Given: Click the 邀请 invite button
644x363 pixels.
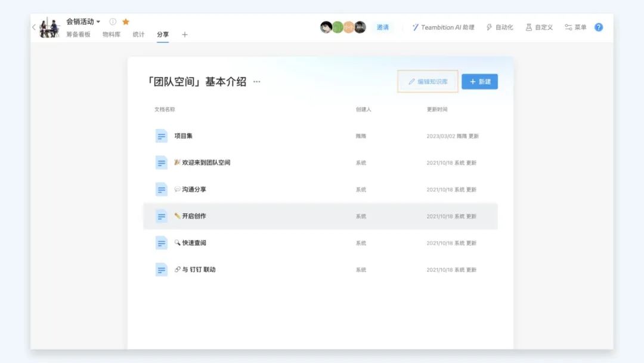Looking at the screenshot, I should [x=382, y=27].
